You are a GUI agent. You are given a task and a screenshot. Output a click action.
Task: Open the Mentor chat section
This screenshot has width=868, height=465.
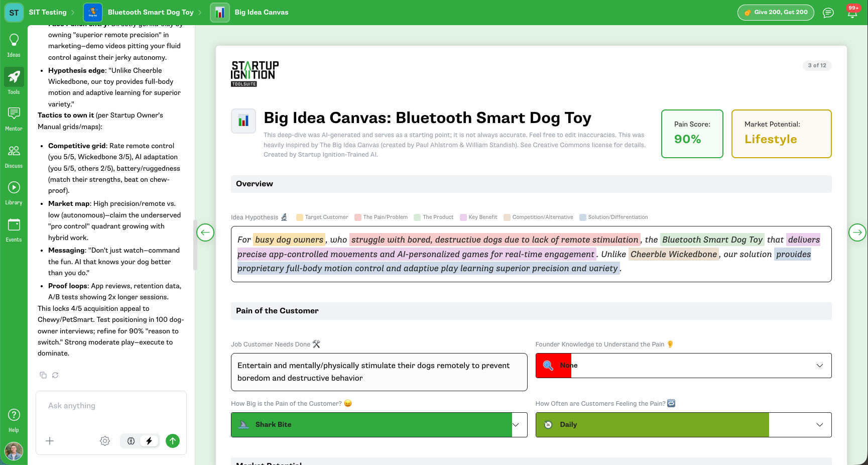(14, 119)
